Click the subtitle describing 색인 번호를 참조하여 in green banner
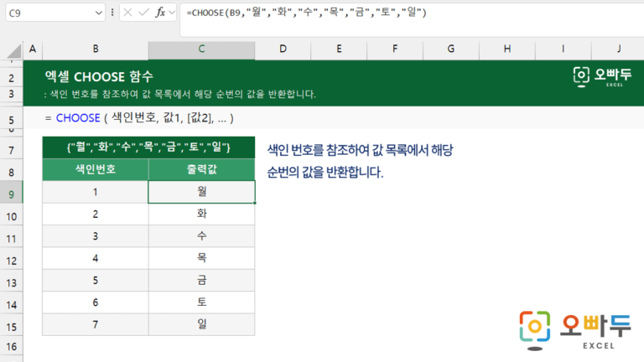The height and width of the screenshot is (362, 644). point(180,95)
